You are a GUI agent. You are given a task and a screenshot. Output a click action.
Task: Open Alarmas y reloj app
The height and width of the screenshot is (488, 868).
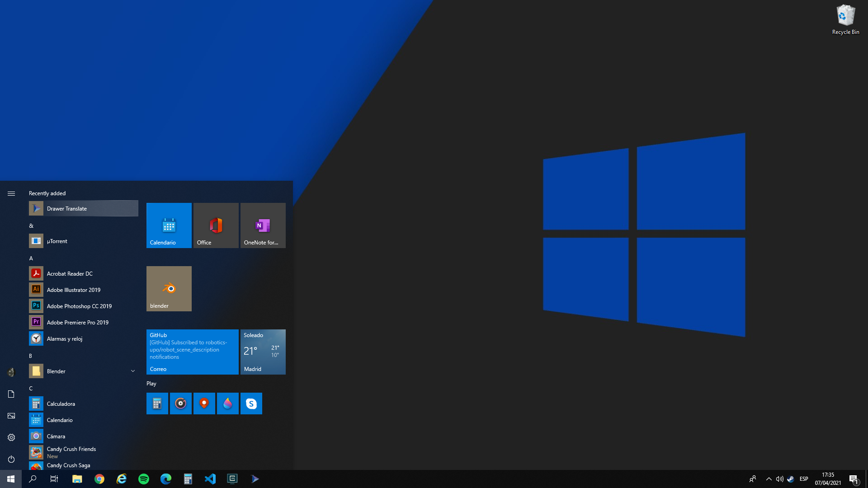[83, 338]
